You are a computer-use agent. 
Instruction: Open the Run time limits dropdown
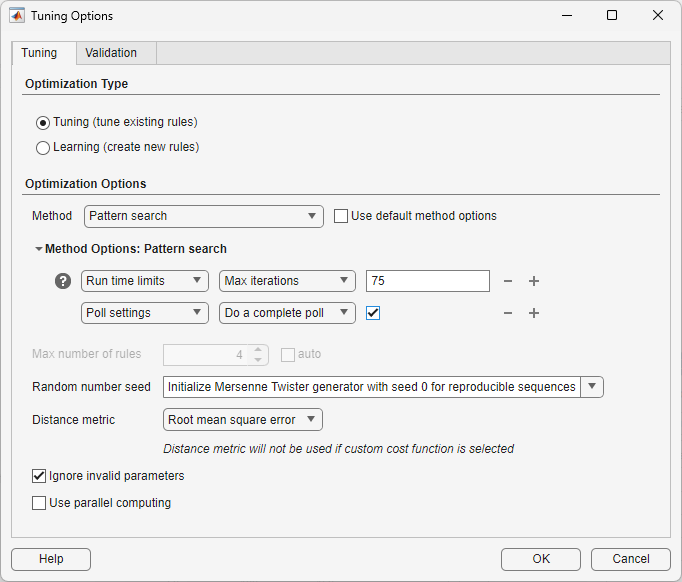pos(144,281)
